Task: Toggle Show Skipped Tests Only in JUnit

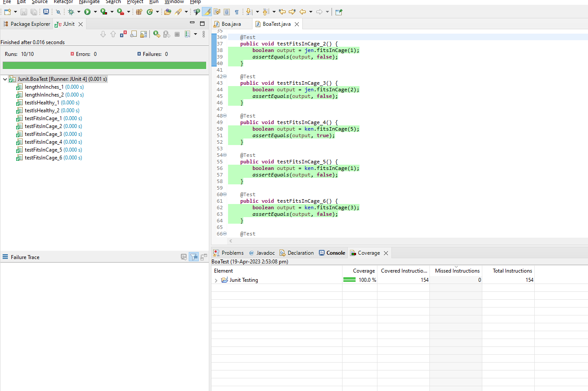Action: click(x=133, y=34)
